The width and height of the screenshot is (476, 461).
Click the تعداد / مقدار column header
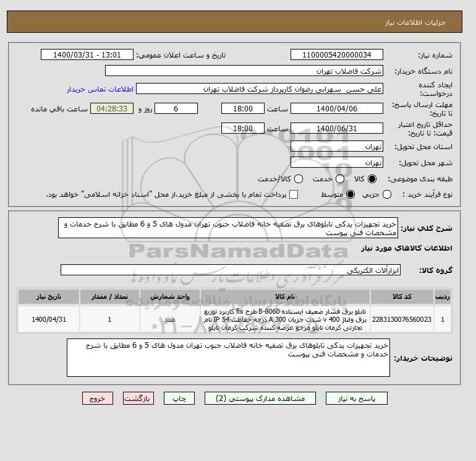[x=109, y=296]
